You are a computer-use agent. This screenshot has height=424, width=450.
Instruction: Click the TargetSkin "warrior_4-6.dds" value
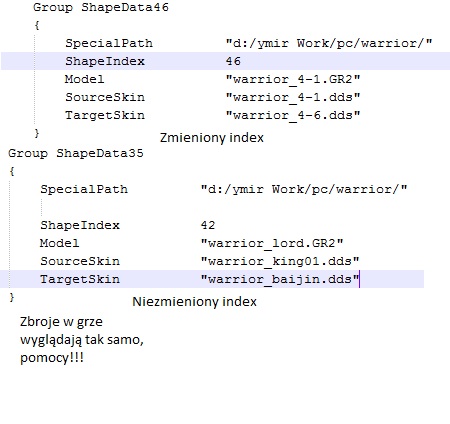293,115
